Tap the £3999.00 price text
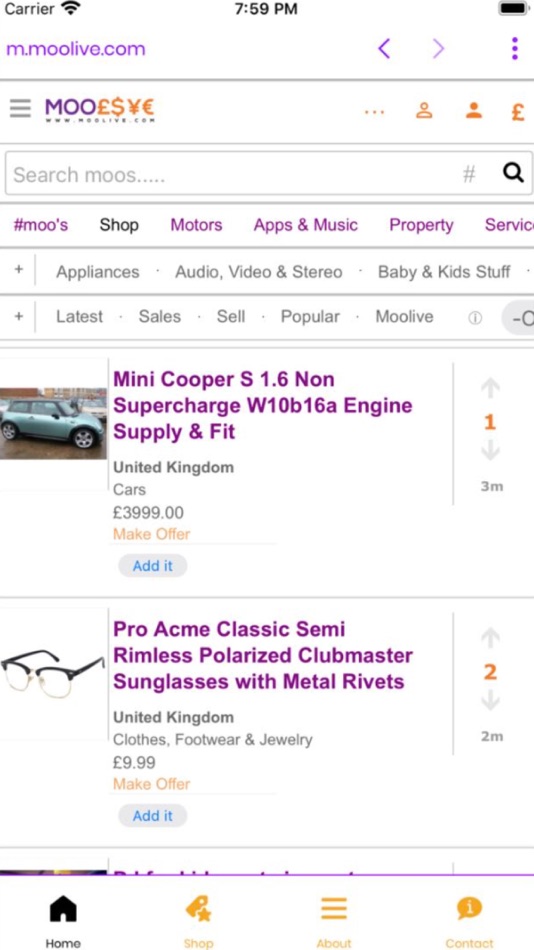The height and width of the screenshot is (950, 534). point(148,513)
